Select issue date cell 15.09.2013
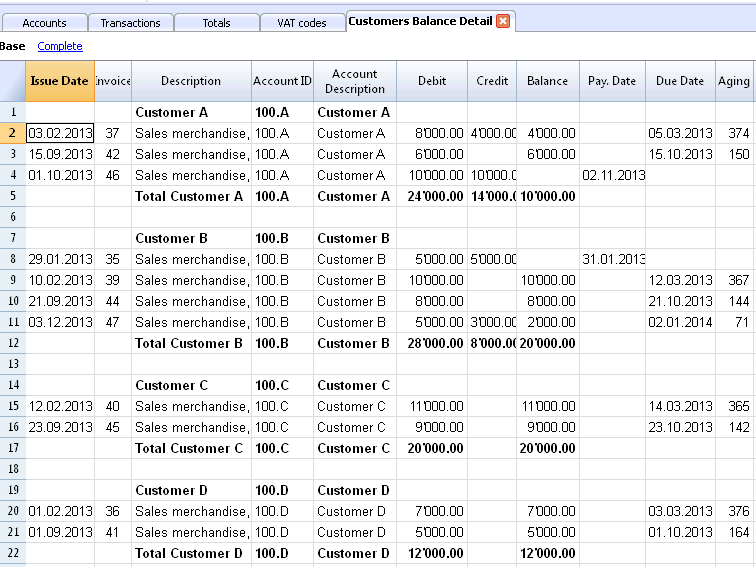Viewport: 756px width, 567px height. [x=60, y=154]
